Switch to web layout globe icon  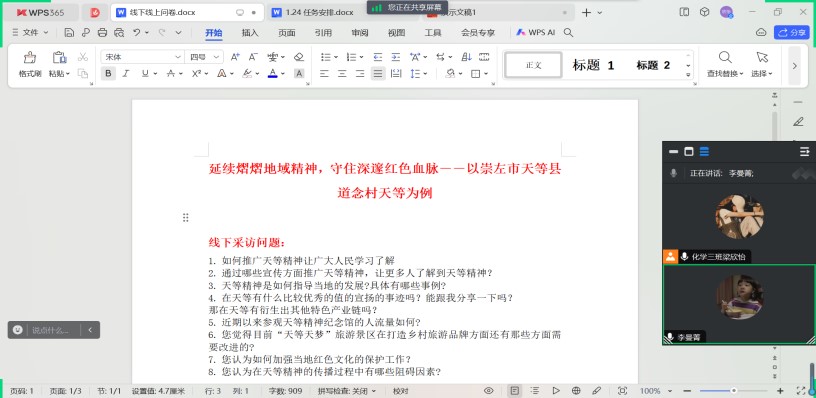point(576,391)
